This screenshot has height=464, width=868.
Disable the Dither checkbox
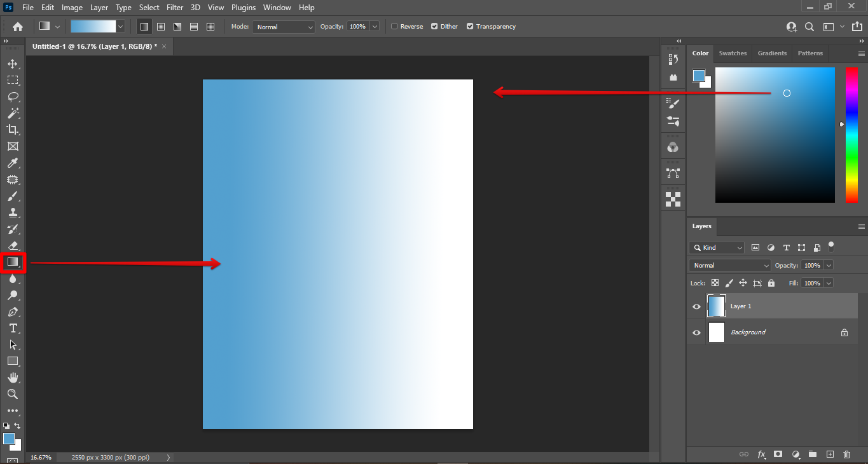[x=434, y=27]
